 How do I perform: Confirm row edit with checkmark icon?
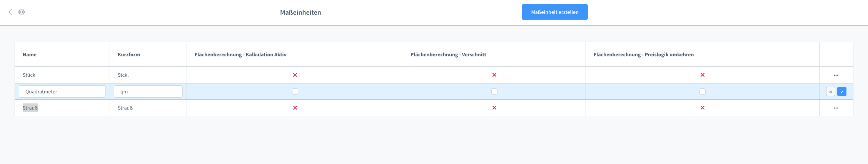(x=841, y=91)
